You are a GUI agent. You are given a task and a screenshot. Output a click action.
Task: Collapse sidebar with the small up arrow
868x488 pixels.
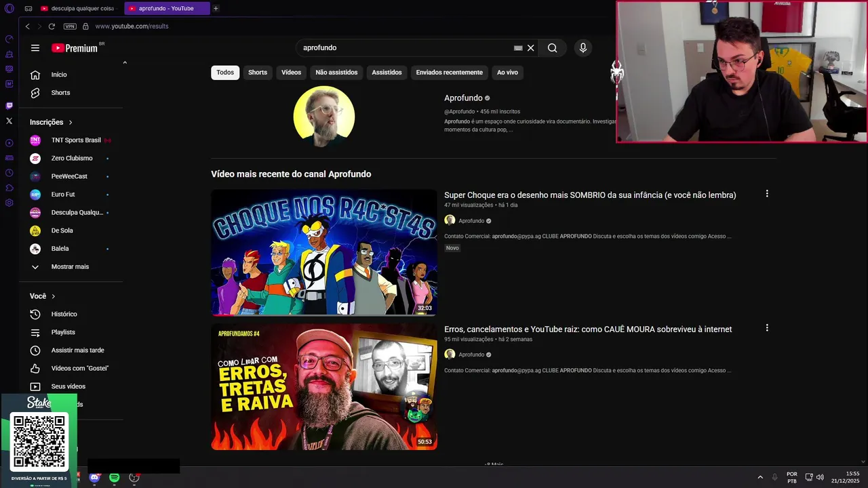click(x=125, y=62)
